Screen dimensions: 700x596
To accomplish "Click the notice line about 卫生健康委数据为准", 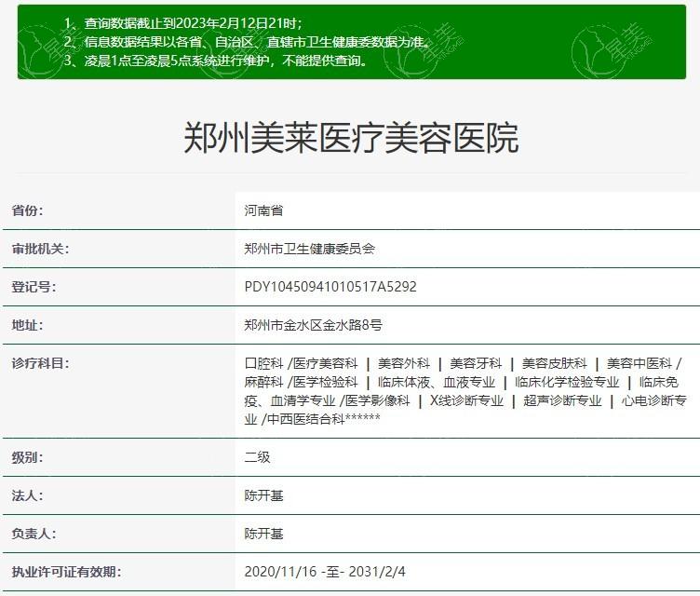I will pyautogui.click(x=248, y=42).
